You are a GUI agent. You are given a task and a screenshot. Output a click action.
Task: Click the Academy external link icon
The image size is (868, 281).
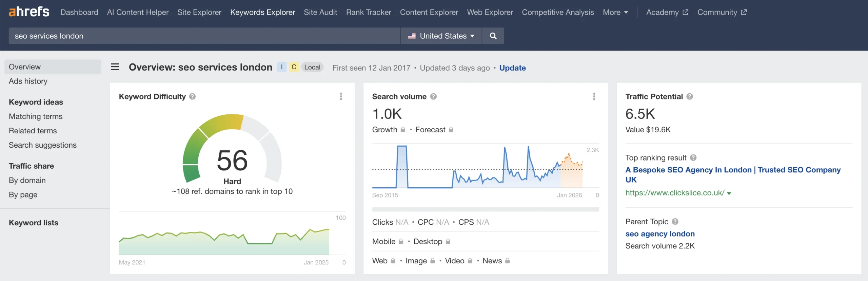point(685,12)
